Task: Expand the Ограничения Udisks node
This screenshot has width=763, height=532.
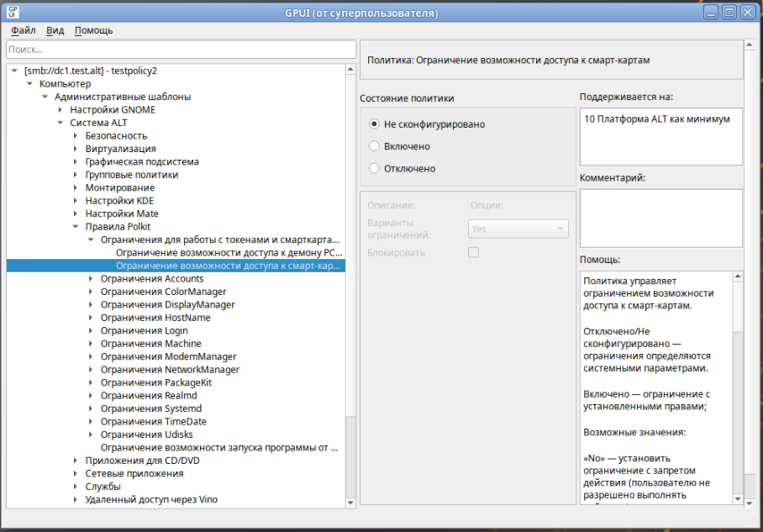Action: click(91, 435)
